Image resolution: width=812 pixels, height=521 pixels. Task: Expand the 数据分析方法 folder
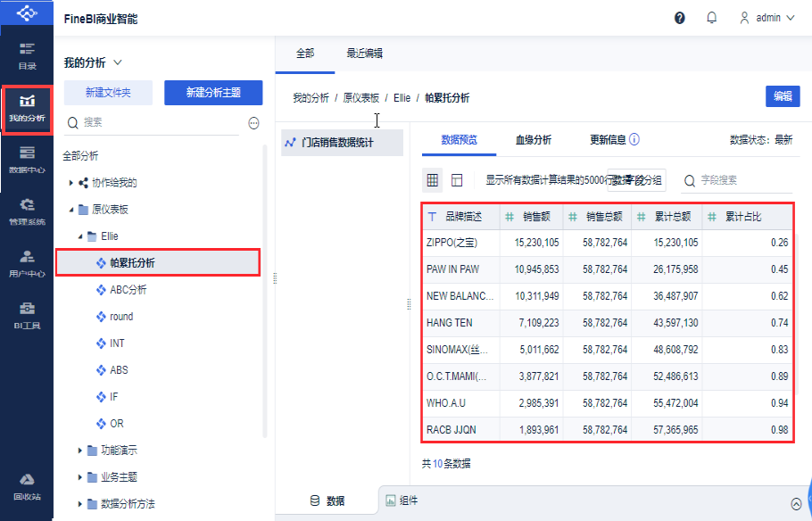[79, 504]
